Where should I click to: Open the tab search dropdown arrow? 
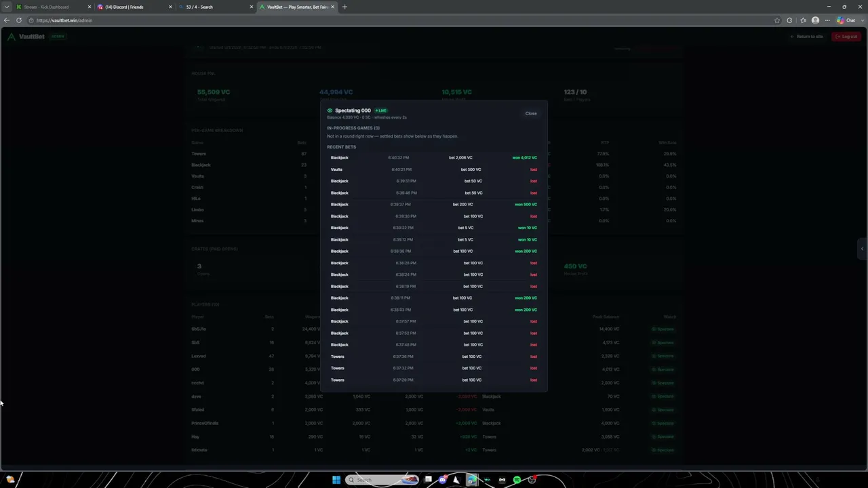tap(7, 7)
